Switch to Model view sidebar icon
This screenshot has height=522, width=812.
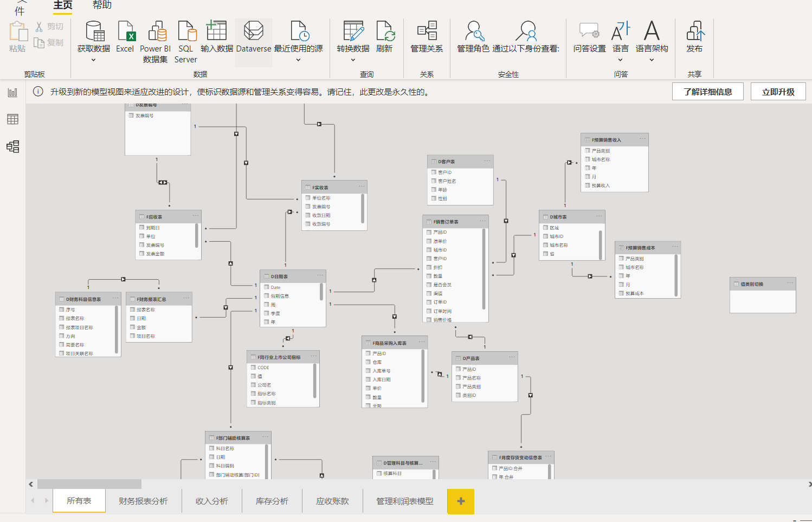coord(12,146)
